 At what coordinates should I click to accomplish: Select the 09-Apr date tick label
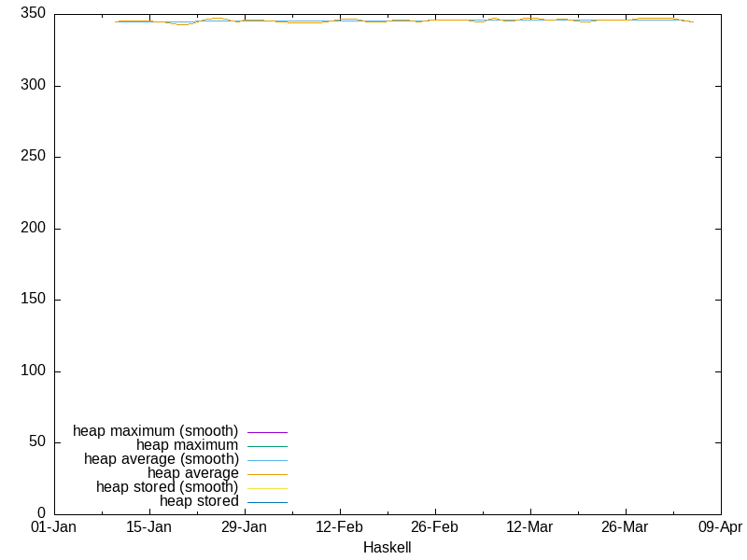(x=720, y=527)
